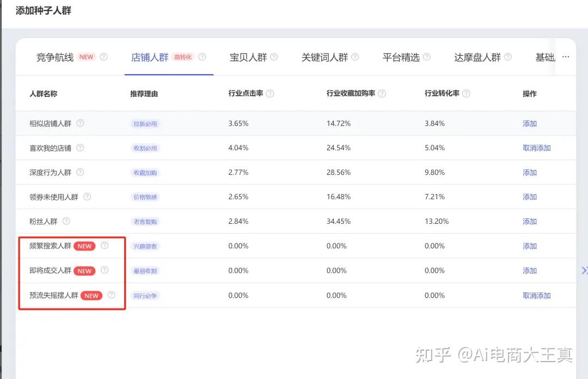Image resolution: width=588 pixels, height=379 pixels.
Task: Click the 28.56% favorites rate value
Action: coord(338,172)
